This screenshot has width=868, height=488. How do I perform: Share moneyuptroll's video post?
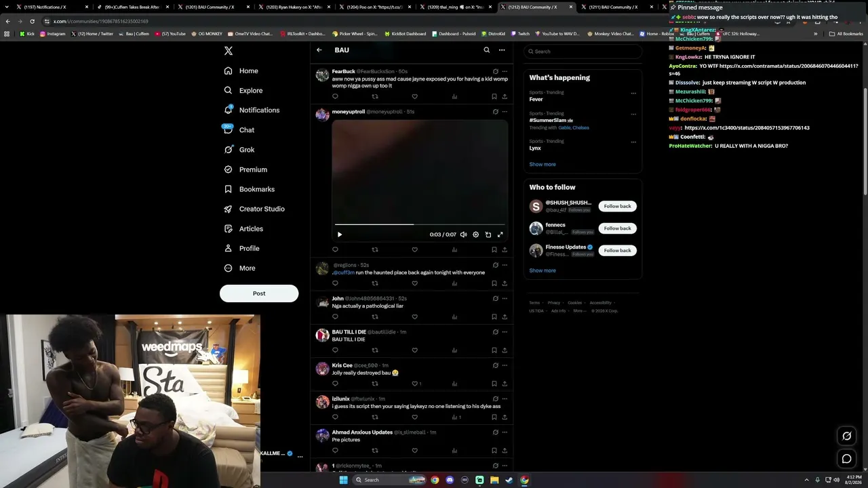[505, 249]
